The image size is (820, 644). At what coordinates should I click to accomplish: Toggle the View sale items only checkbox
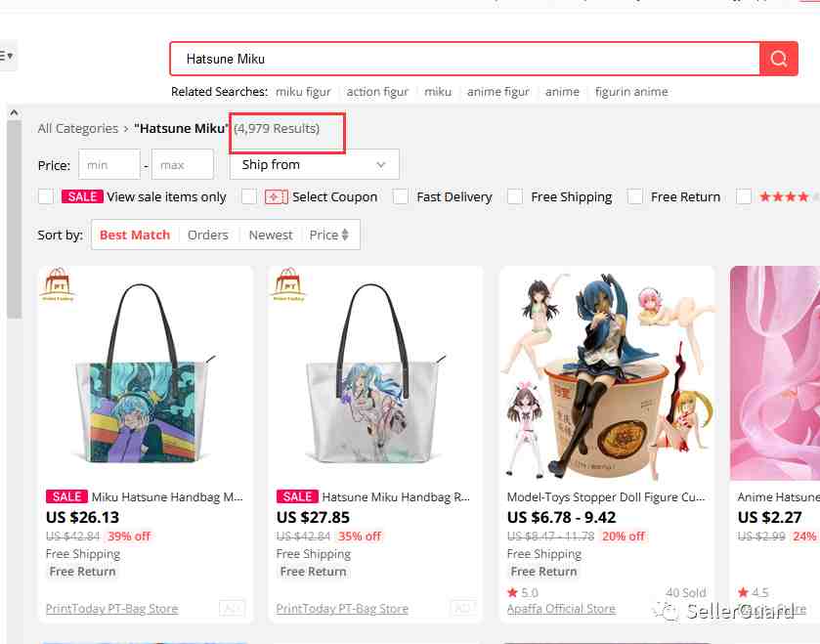coord(46,197)
